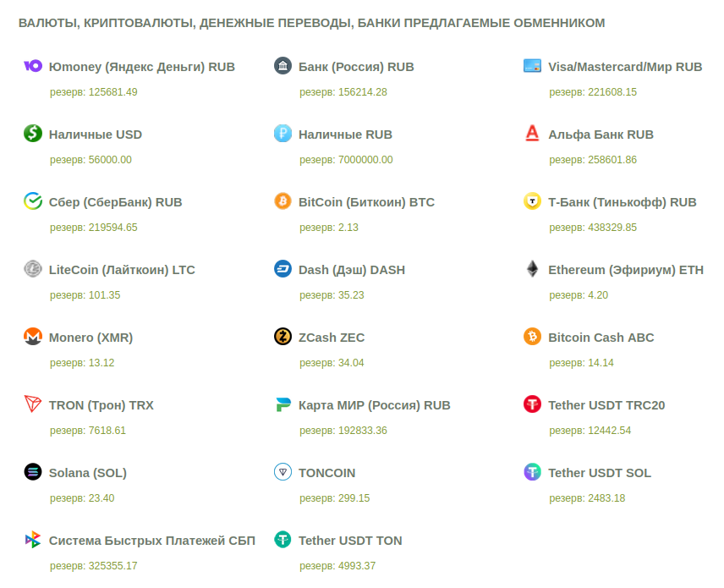Open the Система Быстрых Платежей СБП link

pos(151,541)
